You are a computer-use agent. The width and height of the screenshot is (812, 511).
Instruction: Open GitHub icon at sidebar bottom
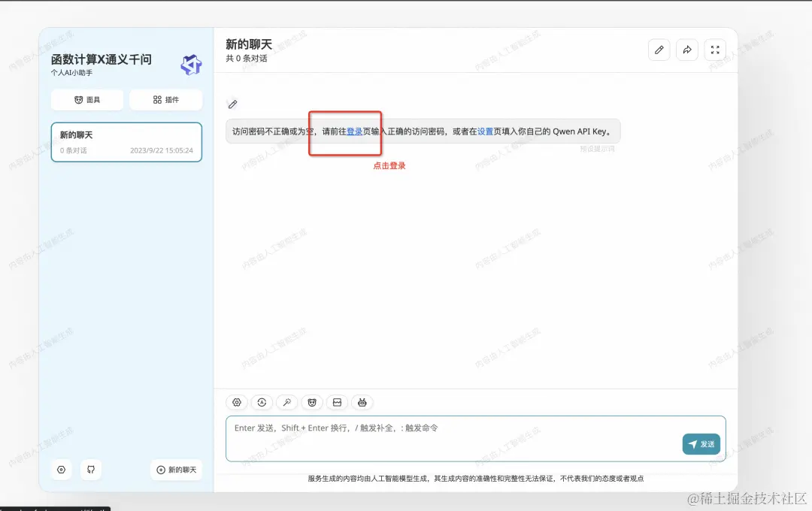(x=91, y=470)
